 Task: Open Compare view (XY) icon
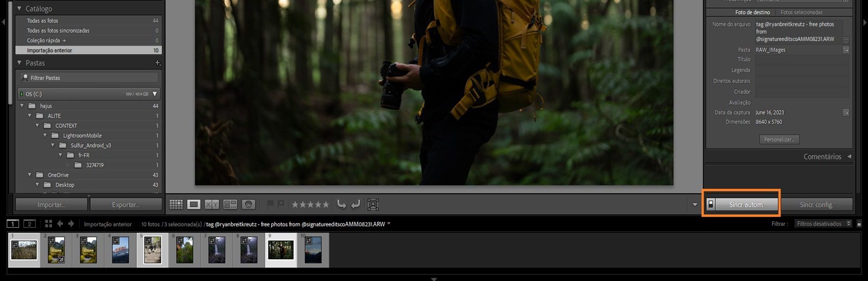click(212, 205)
